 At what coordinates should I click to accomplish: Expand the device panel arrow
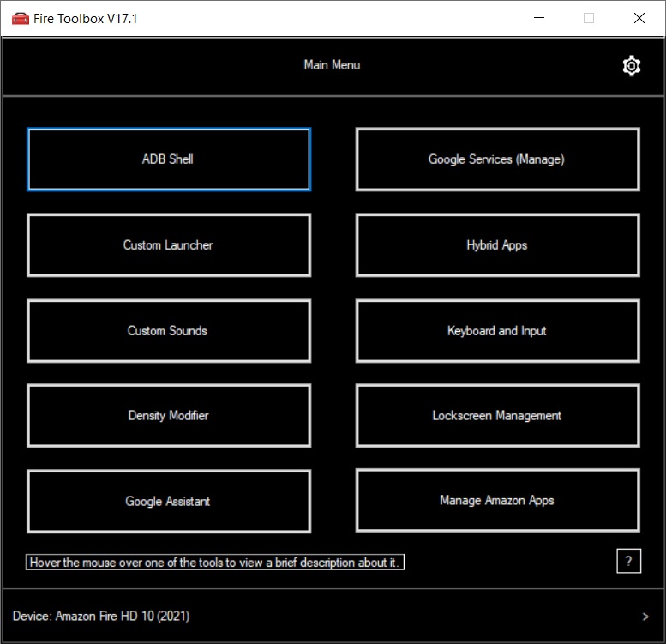click(x=645, y=617)
